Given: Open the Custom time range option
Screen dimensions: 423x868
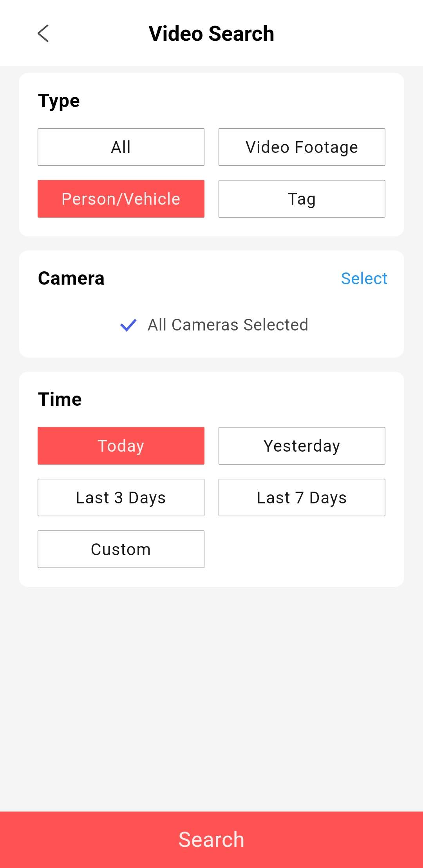Looking at the screenshot, I should [x=121, y=549].
